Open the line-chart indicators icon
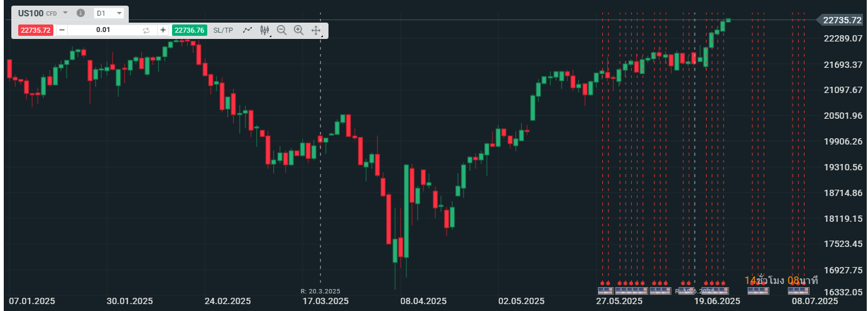The width and height of the screenshot is (868, 311). click(247, 30)
